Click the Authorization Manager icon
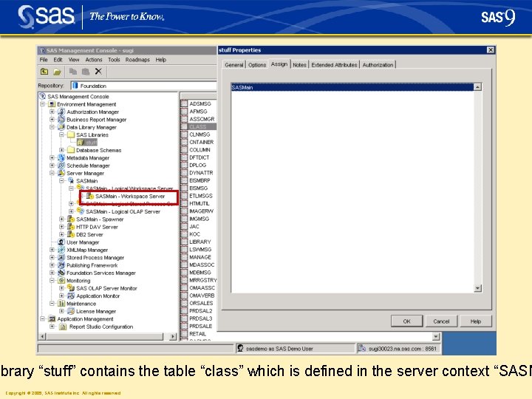The height and width of the screenshot is (399, 532). pos(61,112)
